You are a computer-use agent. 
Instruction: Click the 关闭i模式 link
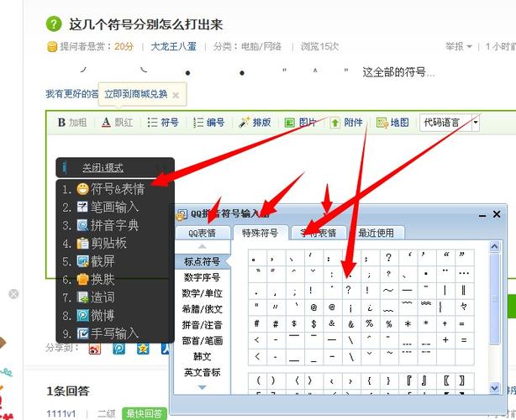103,167
